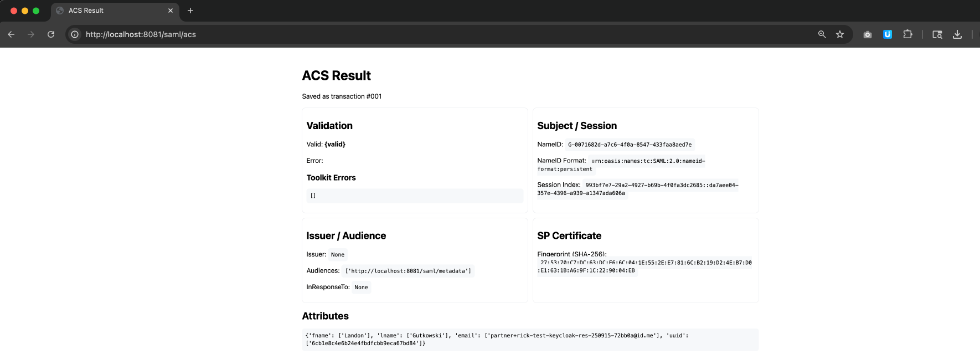Screen dimensions: 980x359
Task: Open the tab search icon
Action: [x=937, y=34]
